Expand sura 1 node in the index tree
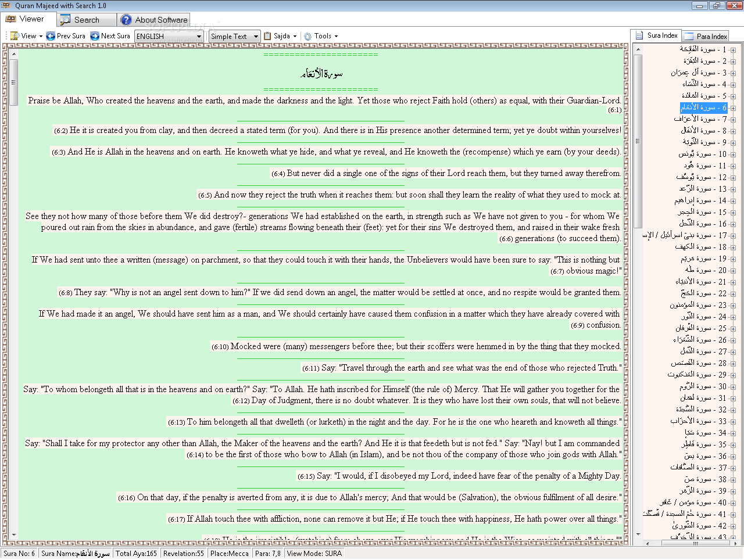744x560 pixels. (x=733, y=49)
